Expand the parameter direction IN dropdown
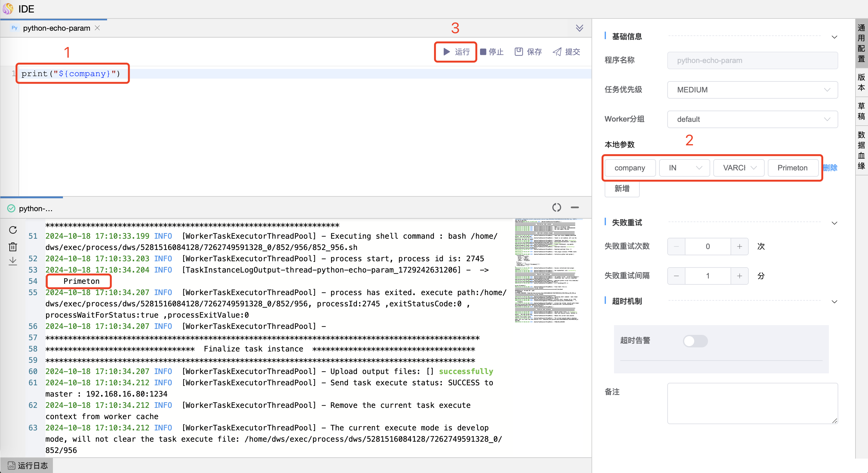868x473 pixels. pos(684,168)
